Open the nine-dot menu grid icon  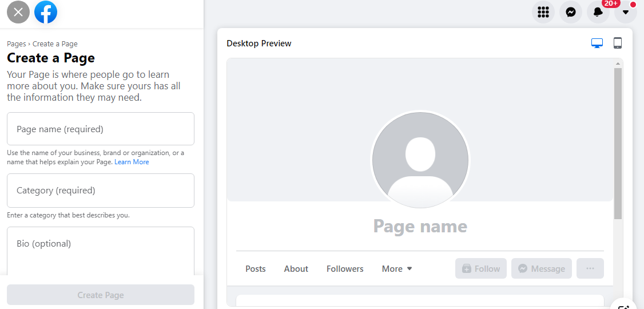[543, 12]
